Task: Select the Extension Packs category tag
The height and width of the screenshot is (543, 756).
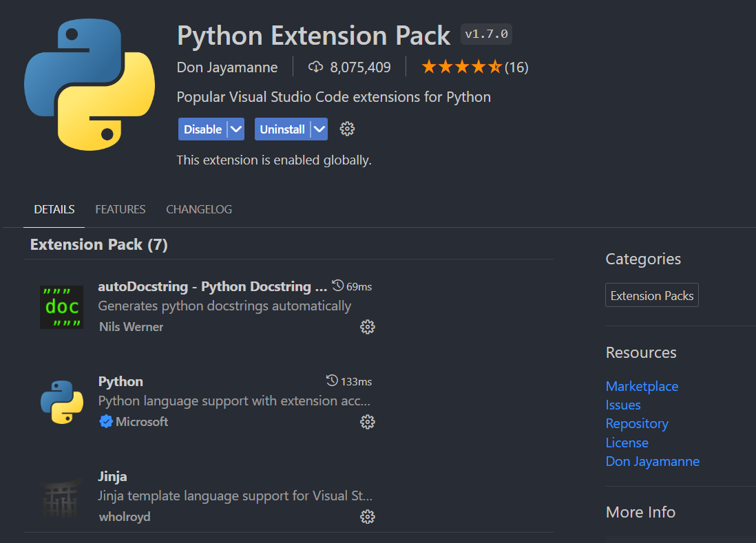Action: 651,296
